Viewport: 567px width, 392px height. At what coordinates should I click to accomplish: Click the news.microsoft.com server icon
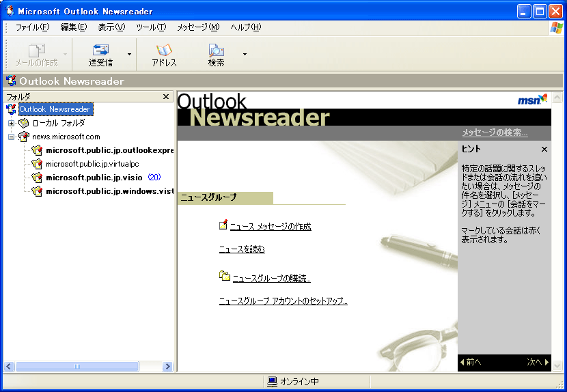23,137
